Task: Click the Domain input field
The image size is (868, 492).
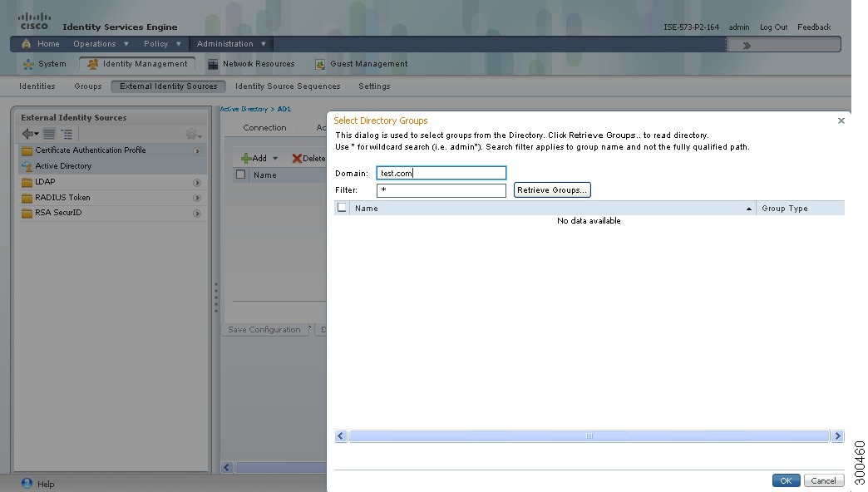Action: [441, 173]
